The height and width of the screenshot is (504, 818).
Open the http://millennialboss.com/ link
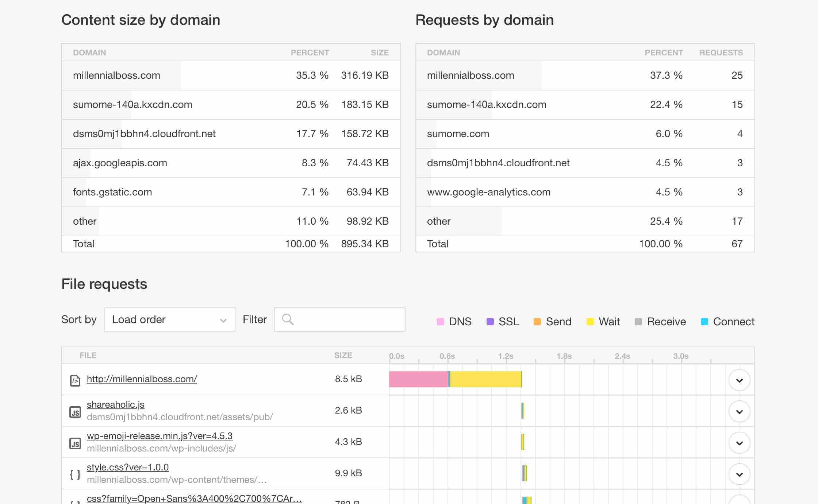pos(142,379)
